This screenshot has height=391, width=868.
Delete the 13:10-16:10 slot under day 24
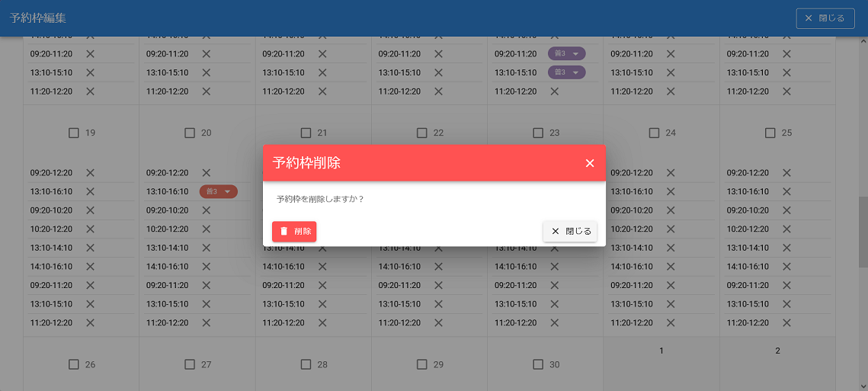tap(671, 191)
